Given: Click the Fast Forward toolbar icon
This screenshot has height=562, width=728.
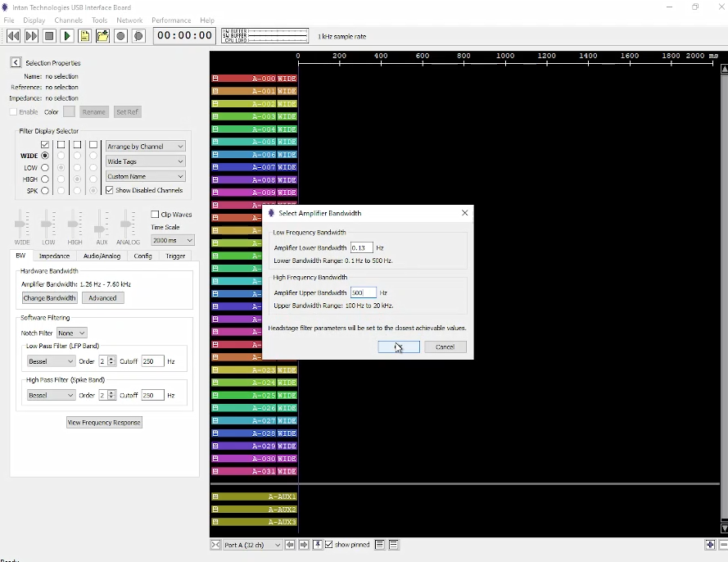Looking at the screenshot, I should pos(31,36).
